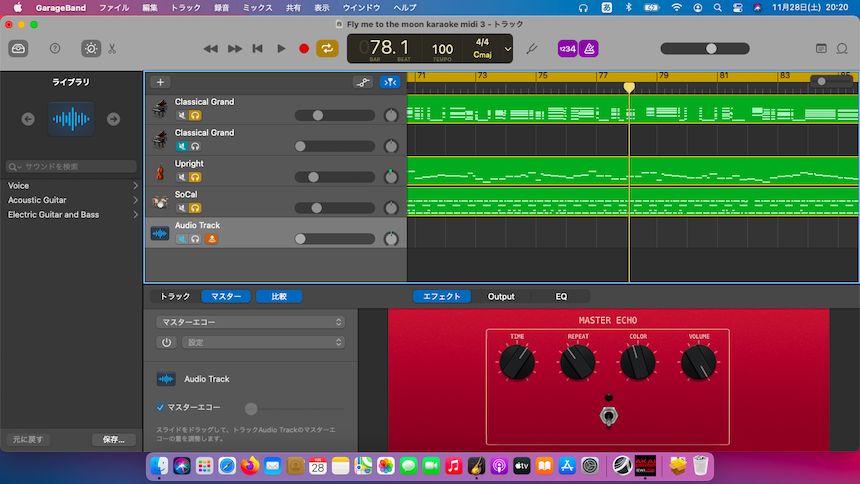Go to previous library patch arrow

click(x=28, y=119)
